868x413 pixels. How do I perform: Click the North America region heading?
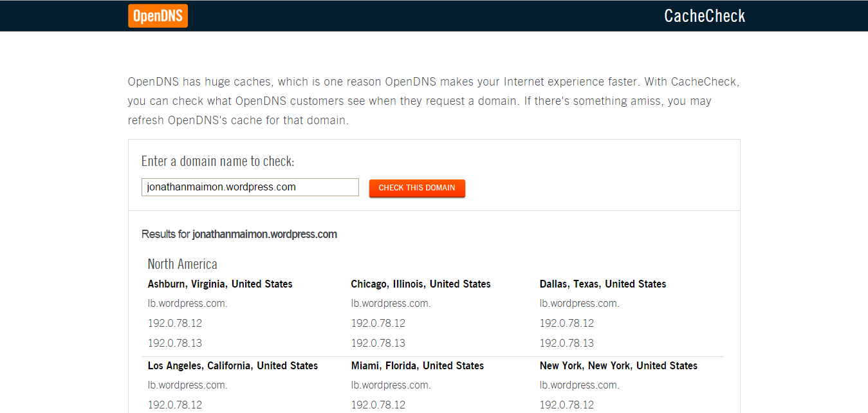[183, 264]
